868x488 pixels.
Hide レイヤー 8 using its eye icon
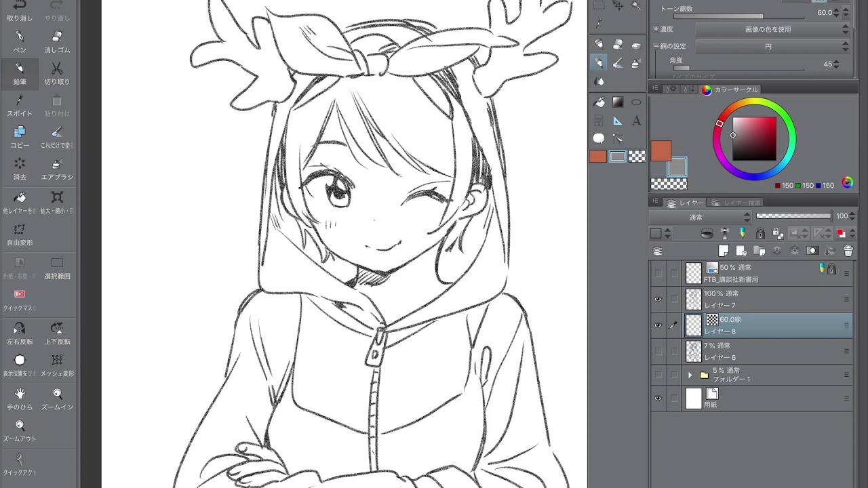coord(658,325)
